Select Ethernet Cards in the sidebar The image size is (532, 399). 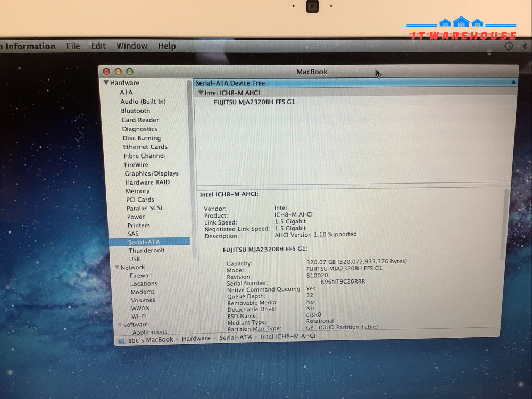click(145, 147)
